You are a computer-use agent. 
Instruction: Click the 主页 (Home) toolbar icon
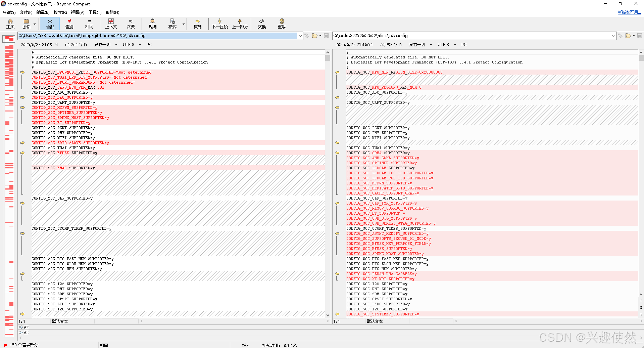pyautogui.click(x=10, y=24)
